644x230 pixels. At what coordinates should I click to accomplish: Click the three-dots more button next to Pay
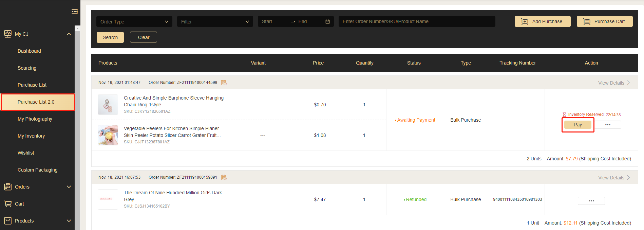click(x=608, y=125)
